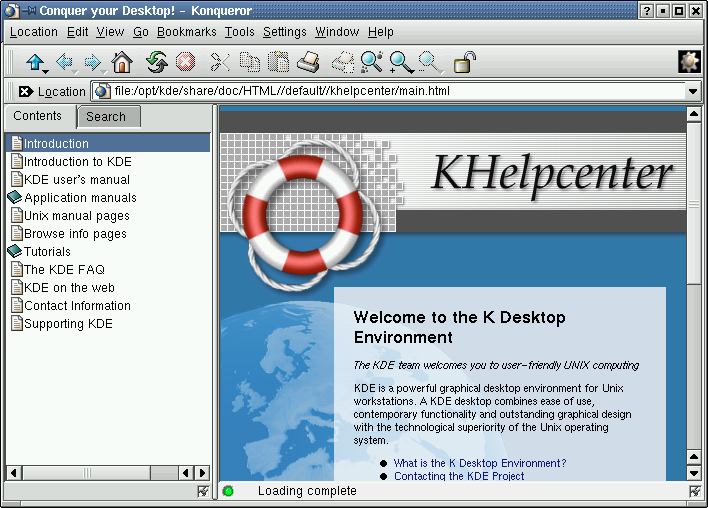708x508 pixels.
Task: Expand the Tutorials tree item
Action: pyautogui.click(x=15, y=252)
